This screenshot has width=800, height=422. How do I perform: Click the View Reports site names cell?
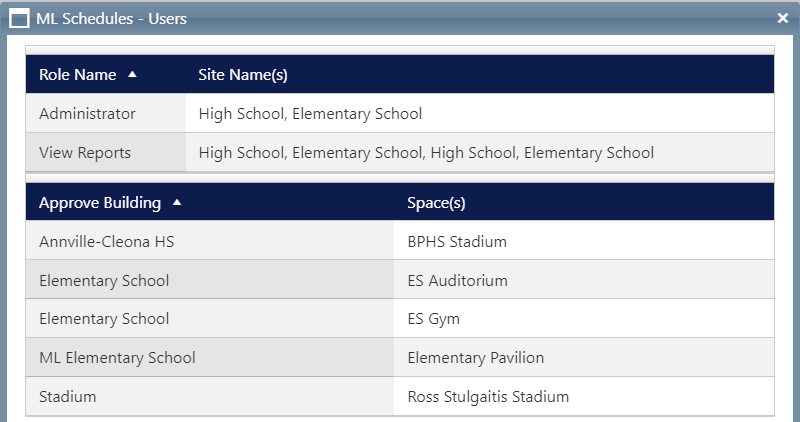tap(480, 153)
